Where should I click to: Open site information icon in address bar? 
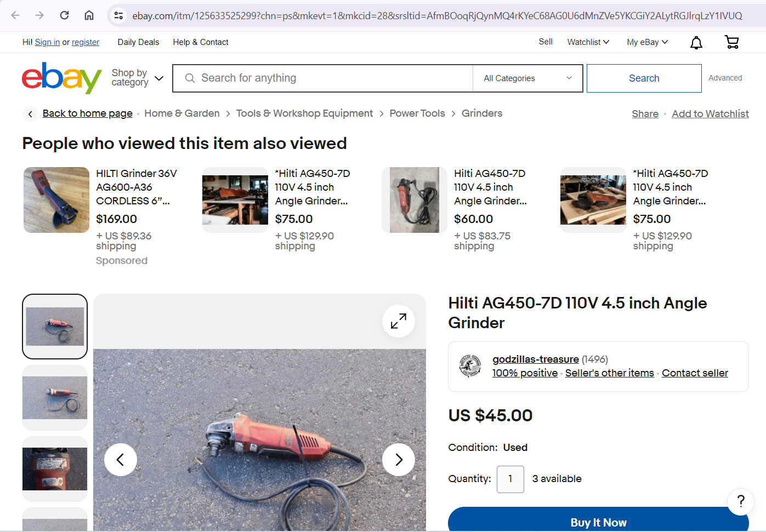pos(118,16)
